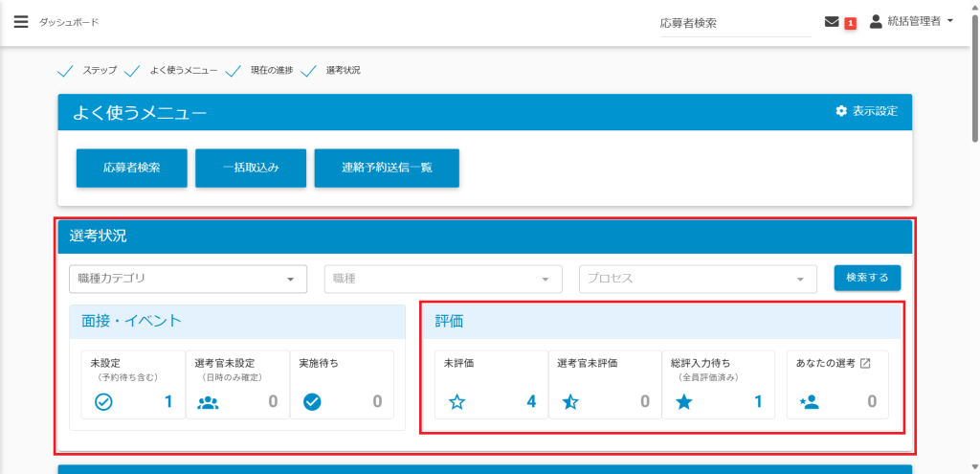Expand the 職種 dropdown
The width and height of the screenshot is (980, 474).
point(442,279)
